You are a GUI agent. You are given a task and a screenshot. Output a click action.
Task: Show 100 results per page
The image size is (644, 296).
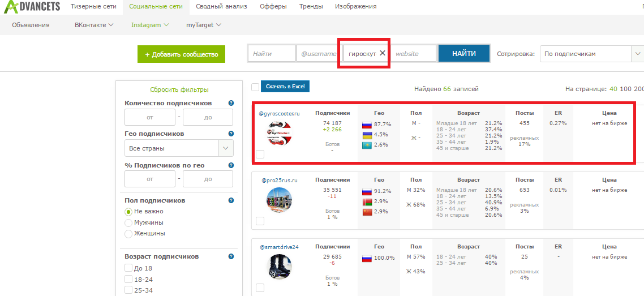click(625, 89)
